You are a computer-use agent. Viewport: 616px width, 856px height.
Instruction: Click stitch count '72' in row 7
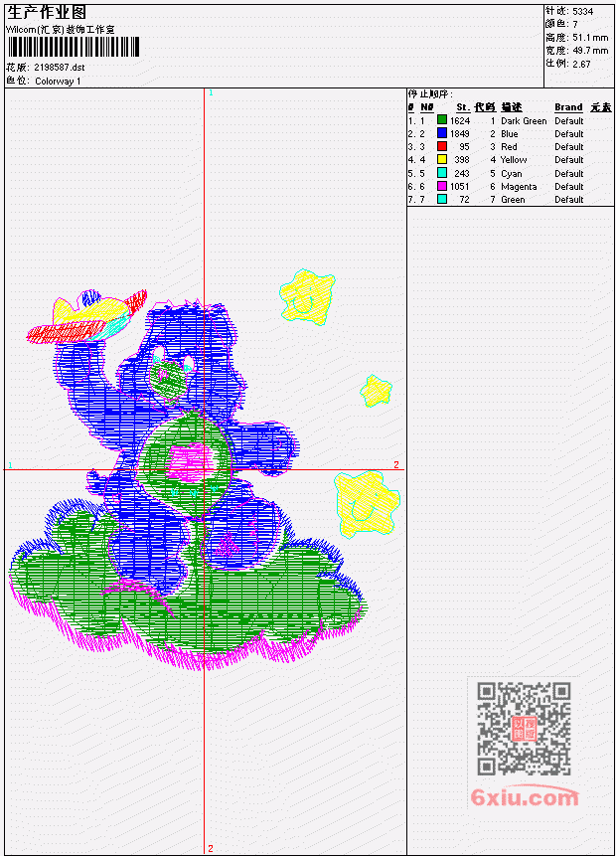(464, 200)
